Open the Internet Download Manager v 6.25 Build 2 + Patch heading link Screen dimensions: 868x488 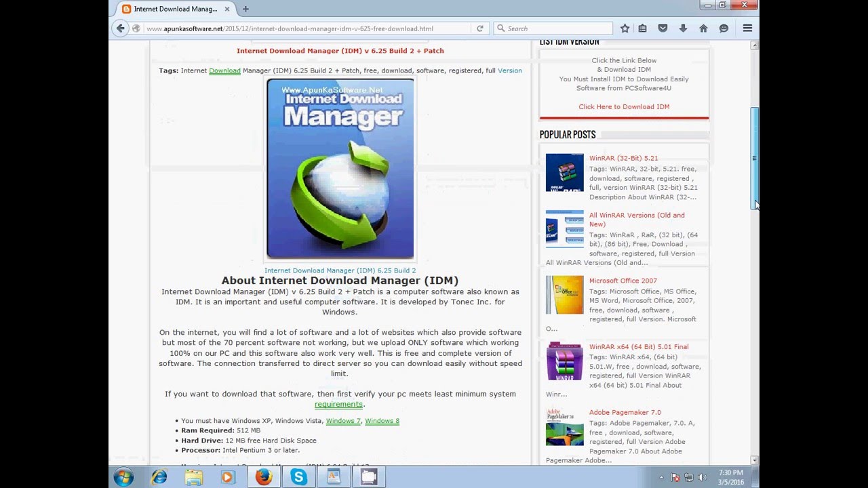[340, 51]
